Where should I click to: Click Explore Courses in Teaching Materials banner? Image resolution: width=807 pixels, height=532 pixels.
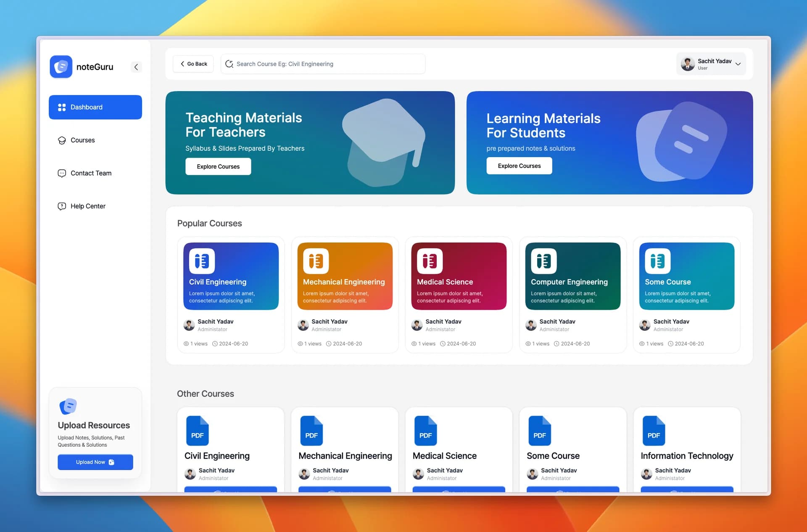point(218,166)
